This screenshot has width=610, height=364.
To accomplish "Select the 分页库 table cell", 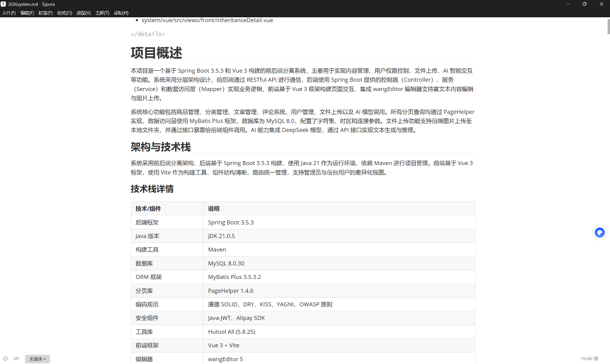I will pyautogui.click(x=167, y=290).
